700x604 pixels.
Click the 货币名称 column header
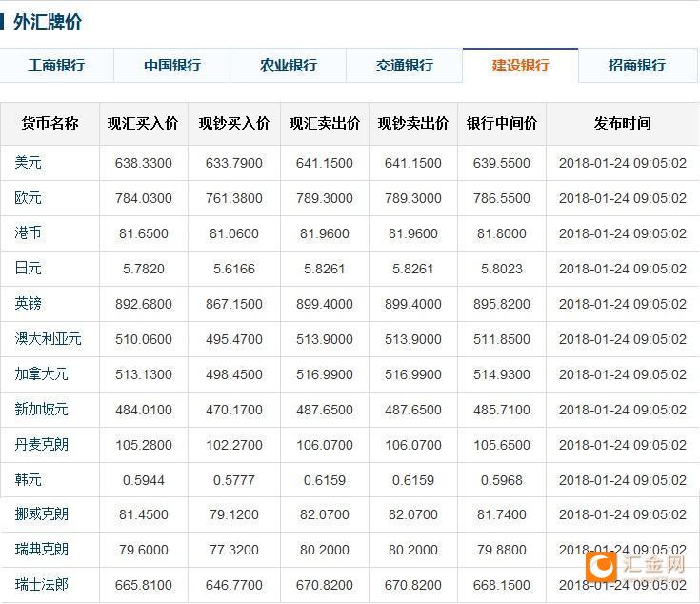(50, 123)
